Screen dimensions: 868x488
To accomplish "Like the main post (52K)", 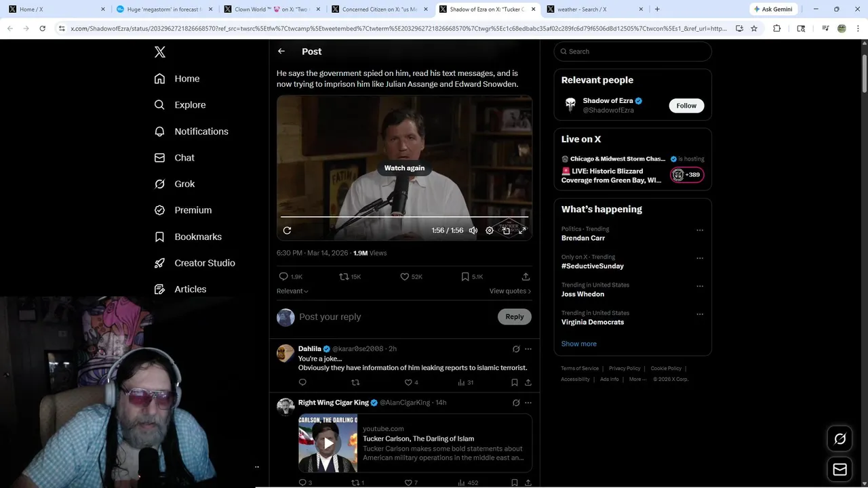I will [x=411, y=277].
